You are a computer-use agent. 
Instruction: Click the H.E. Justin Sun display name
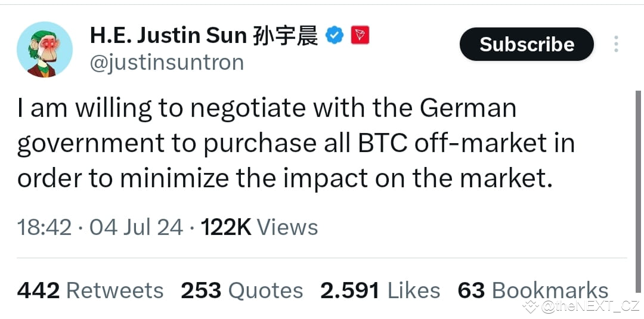[x=168, y=36]
